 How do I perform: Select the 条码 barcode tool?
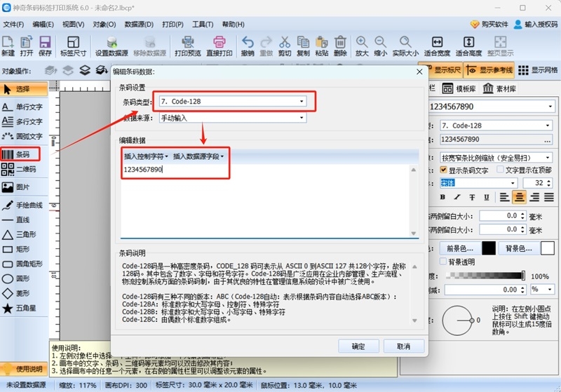[x=20, y=154]
